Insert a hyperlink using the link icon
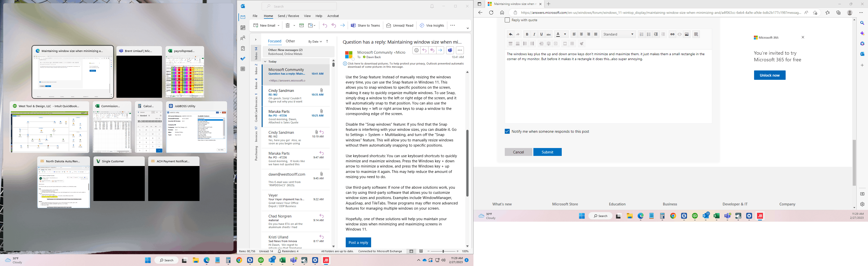 point(672,34)
